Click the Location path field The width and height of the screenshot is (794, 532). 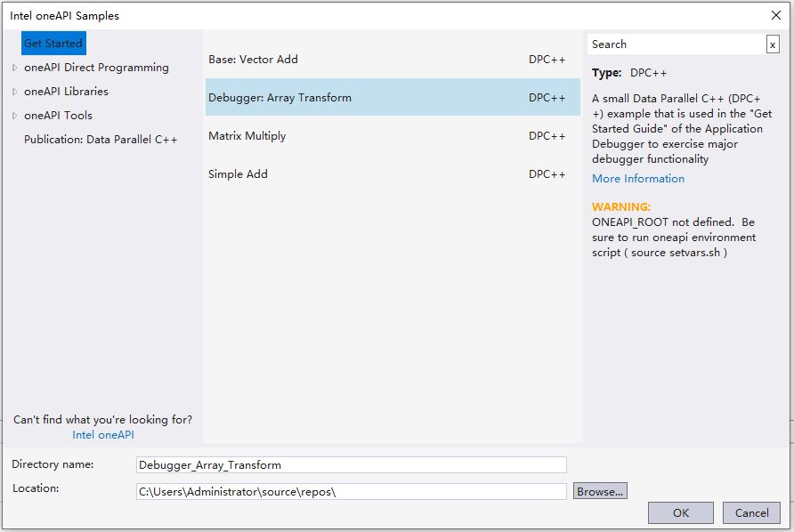(x=352, y=490)
